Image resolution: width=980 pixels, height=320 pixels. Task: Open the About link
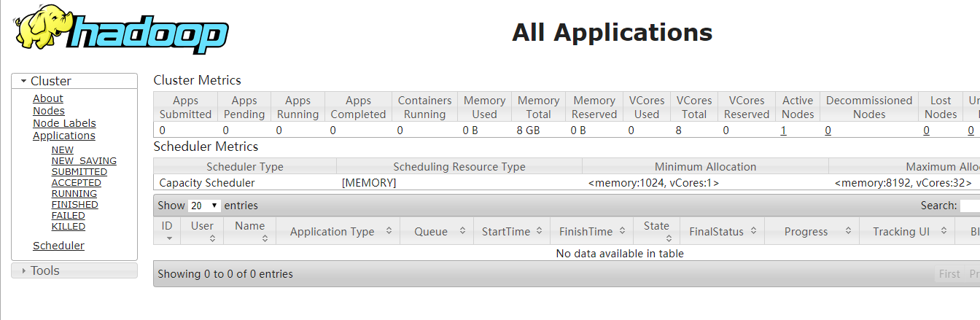pos(48,98)
